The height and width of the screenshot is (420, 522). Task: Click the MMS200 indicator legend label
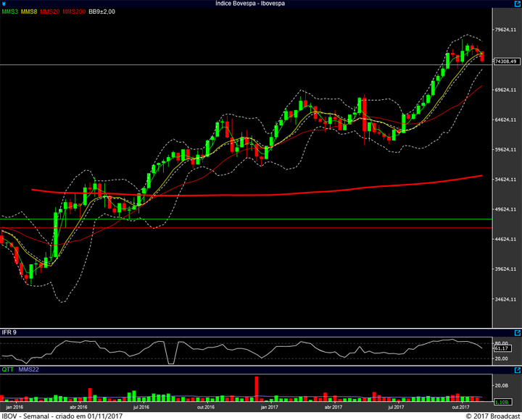tap(73, 12)
